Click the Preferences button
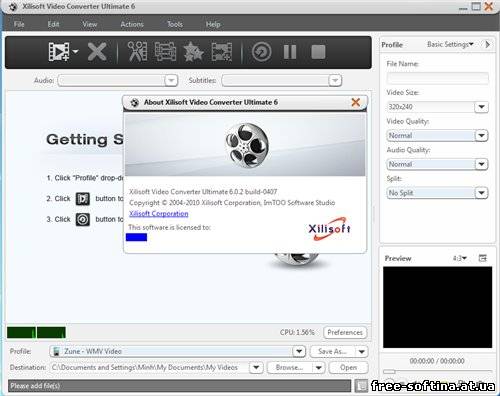The image size is (500, 396). pos(345,332)
